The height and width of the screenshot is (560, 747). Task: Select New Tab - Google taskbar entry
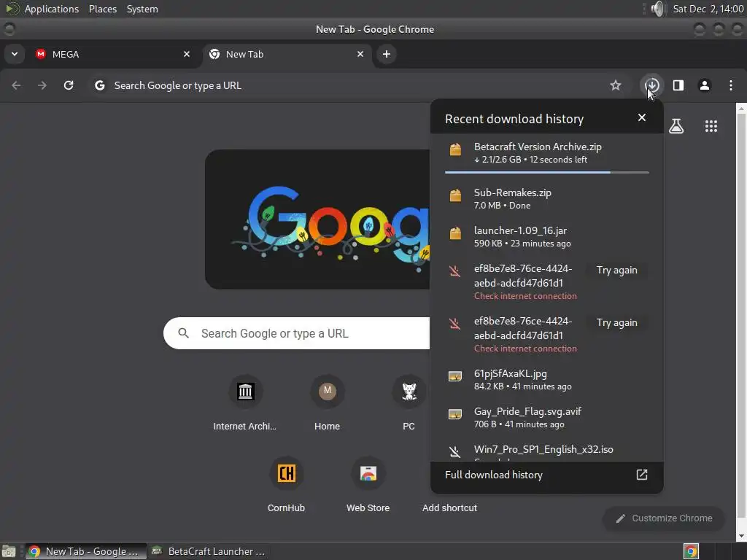pos(86,551)
